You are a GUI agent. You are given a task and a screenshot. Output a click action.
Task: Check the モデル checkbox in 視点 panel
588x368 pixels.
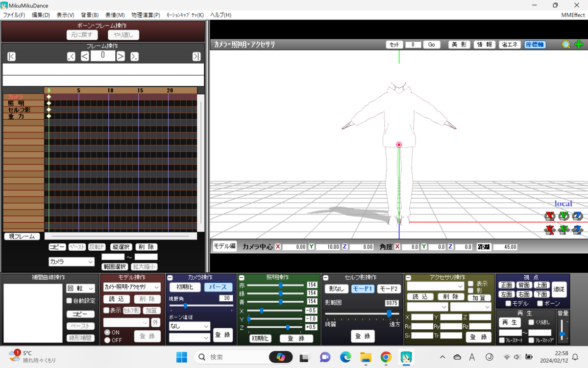point(508,304)
